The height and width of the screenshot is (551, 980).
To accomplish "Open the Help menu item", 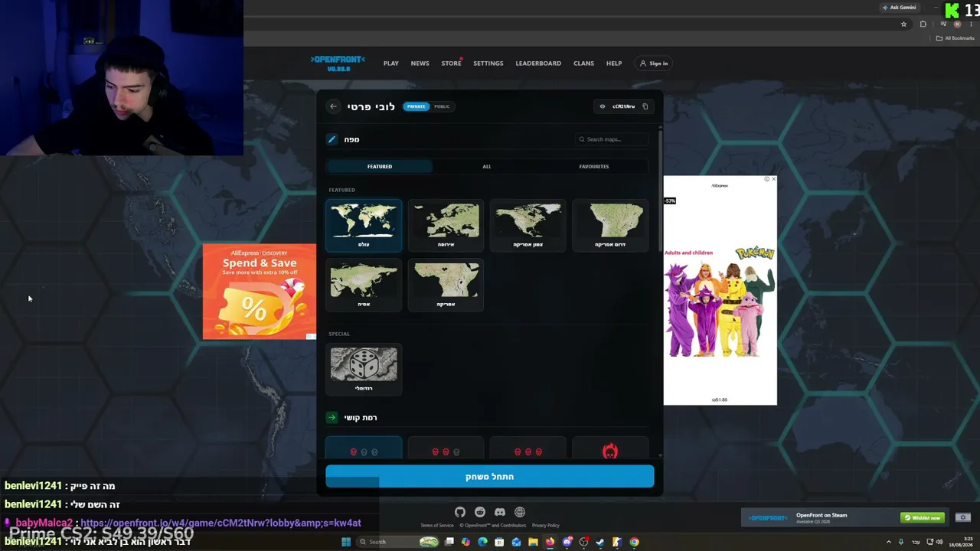I will 614,64.
